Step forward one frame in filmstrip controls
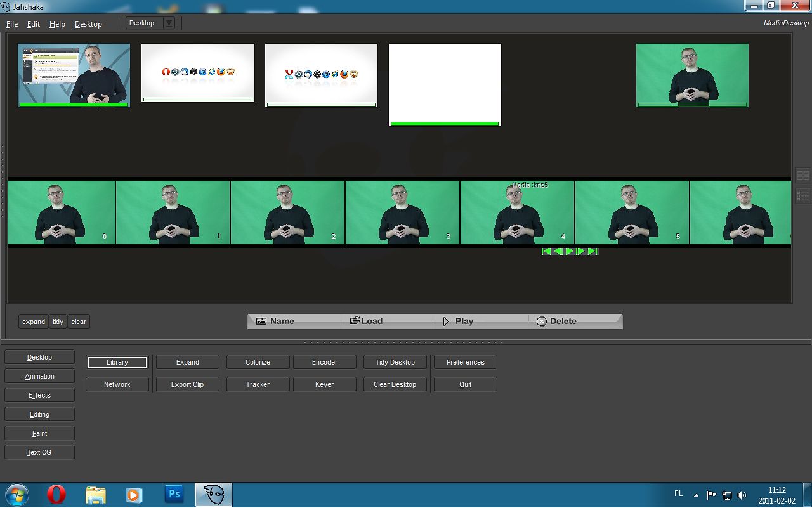The height and width of the screenshot is (508, 812). coord(581,252)
